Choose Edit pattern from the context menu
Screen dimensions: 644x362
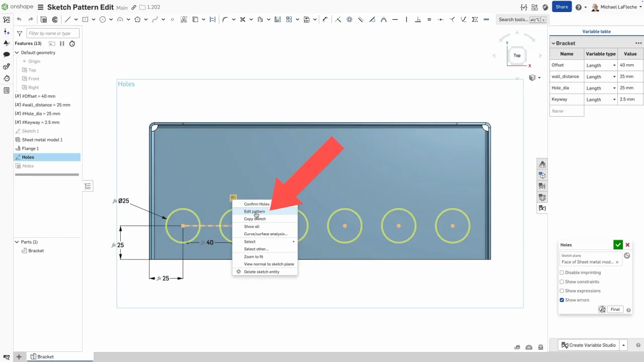255,212
